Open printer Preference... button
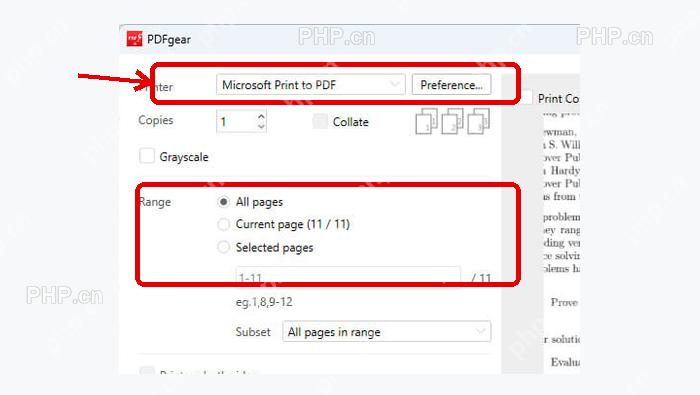 tap(451, 85)
